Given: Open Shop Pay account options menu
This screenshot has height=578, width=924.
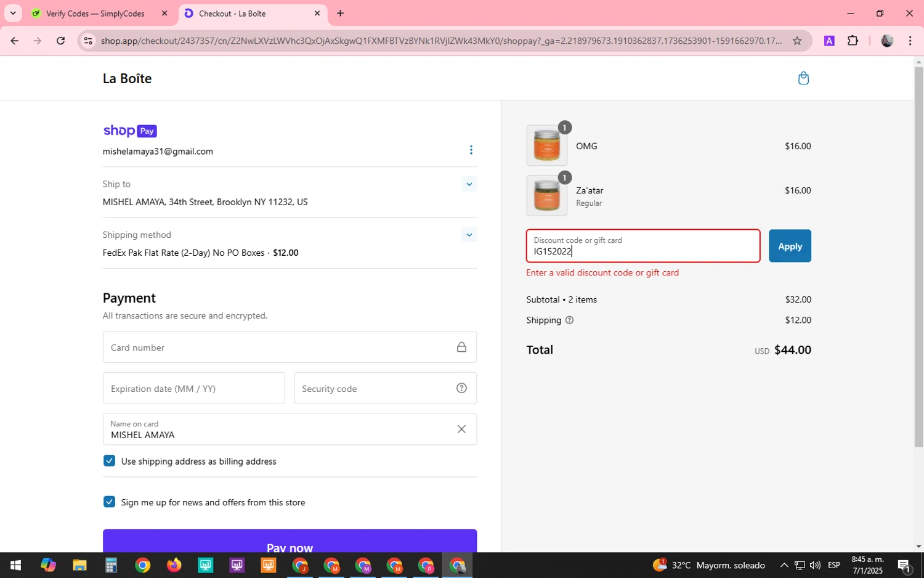Looking at the screenshot, I should (471, 150).
